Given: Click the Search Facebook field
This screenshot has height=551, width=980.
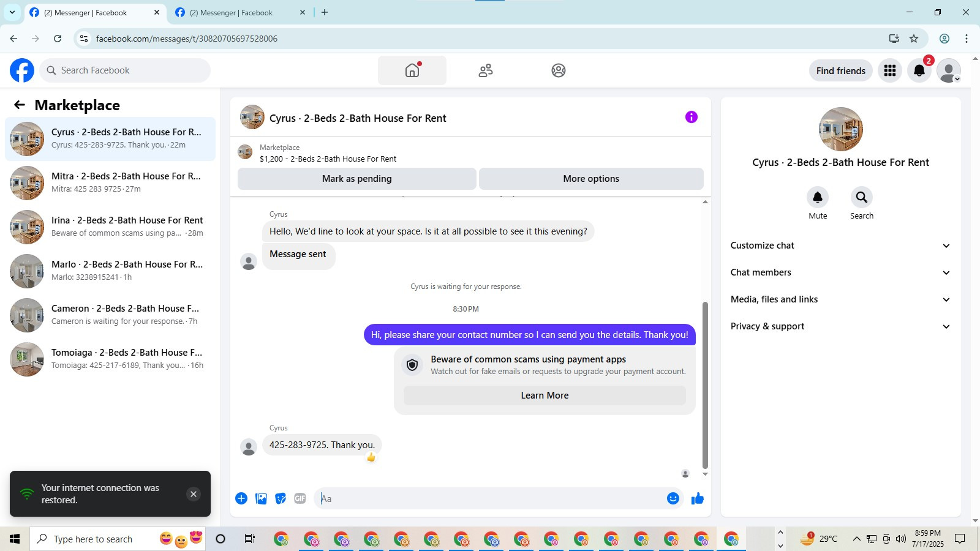Looking at the screenshot, I should [x=125, y=70].
